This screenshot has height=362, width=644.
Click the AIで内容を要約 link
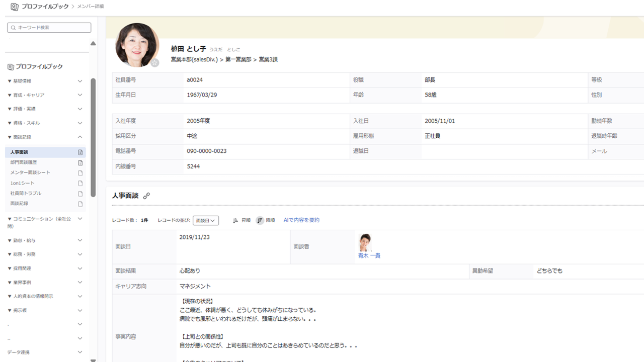302,220
